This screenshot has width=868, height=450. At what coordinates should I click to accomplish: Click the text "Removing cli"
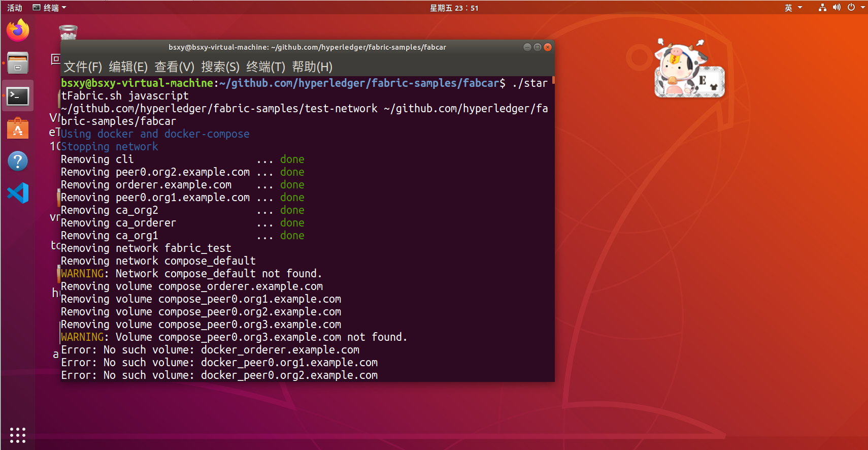pyautogui.click(x=97, y=159)
